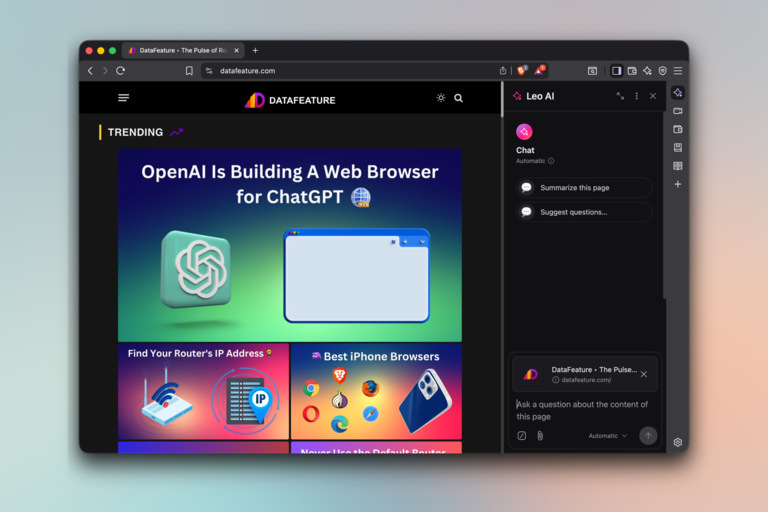Attach a file with the paperclip icon
The height and width of the screenshot is (512, 768).
(540, 436)
